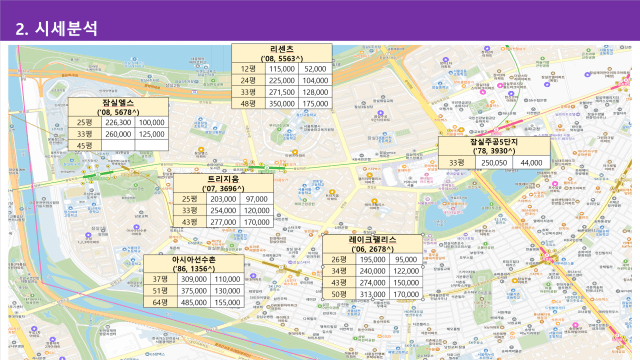
Task: Click the 12평 row label in 리센츠
Action: [248, 69]
